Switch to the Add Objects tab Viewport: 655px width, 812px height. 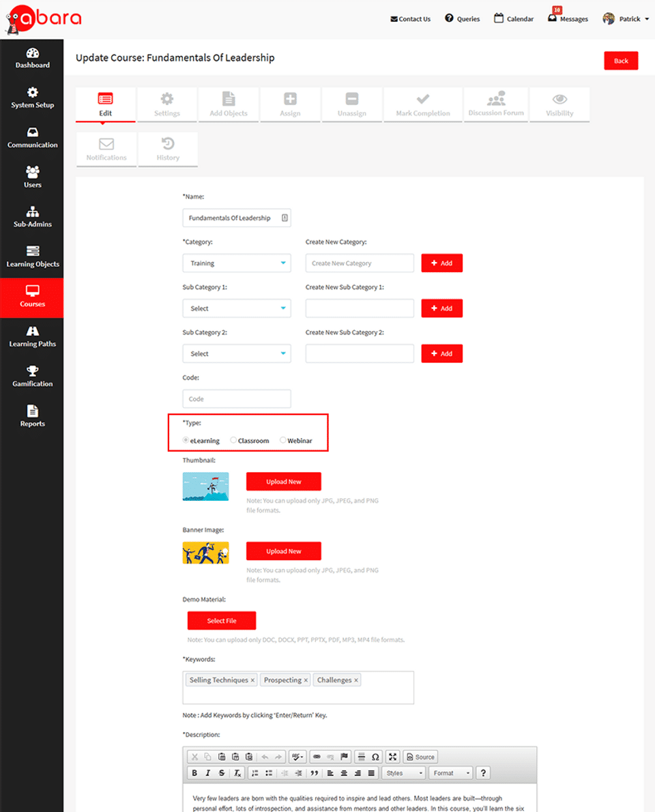click(229, 104)
